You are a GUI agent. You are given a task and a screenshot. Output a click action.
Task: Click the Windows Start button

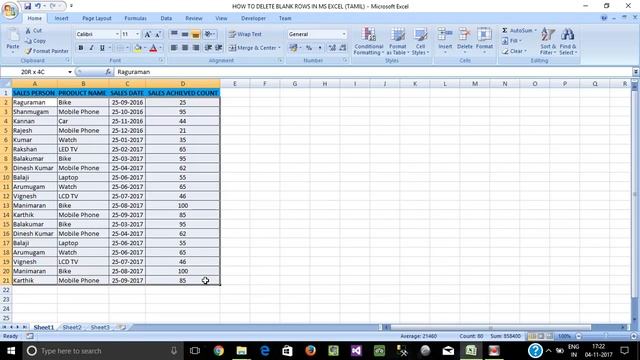(x=11, y=351)
